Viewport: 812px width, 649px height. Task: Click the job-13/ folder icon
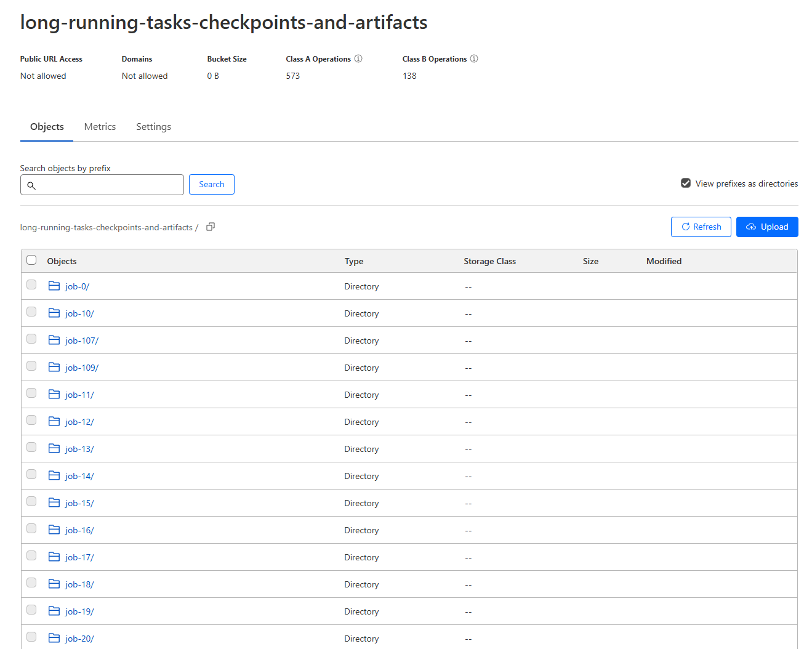point(54,448)
